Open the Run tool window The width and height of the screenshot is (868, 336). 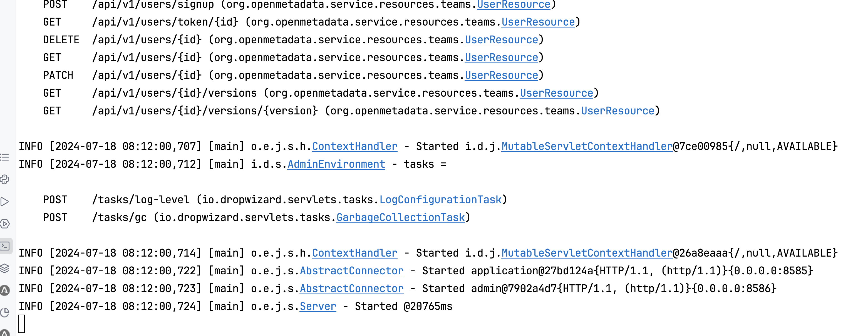pyautogui.click(x=5, y=202)
